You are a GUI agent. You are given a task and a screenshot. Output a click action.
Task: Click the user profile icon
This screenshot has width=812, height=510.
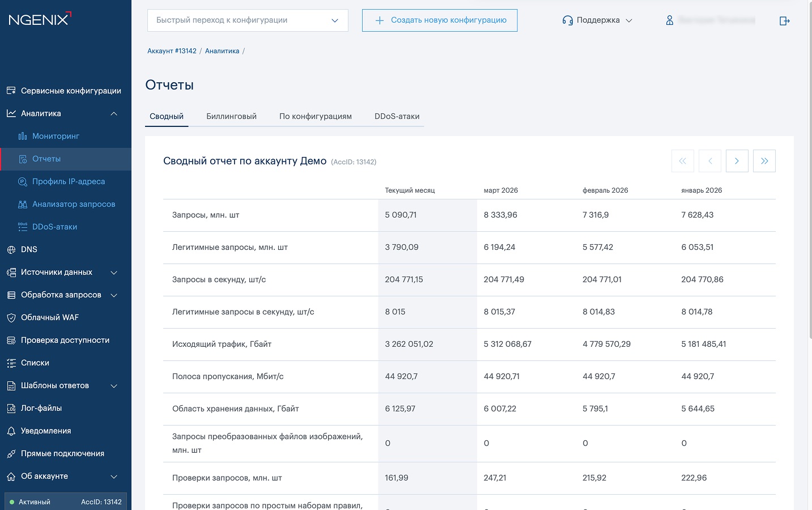click(x=669, y=20)
